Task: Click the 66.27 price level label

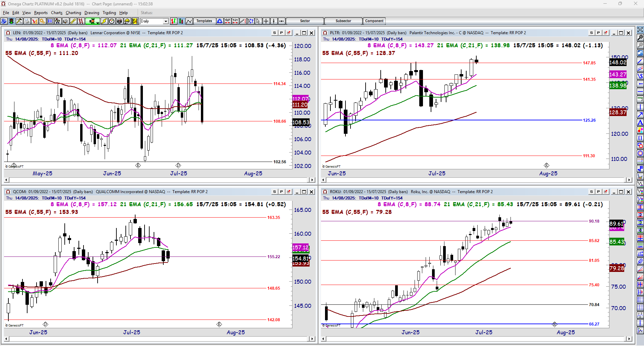Action: point(594,324)
